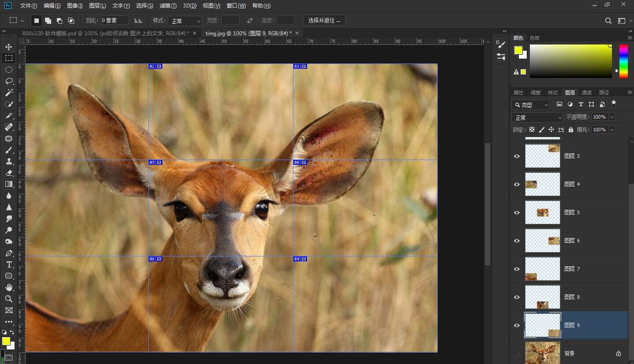Image resolution: width=634 pixels, height=364 pixels.
Task: Select the Zoom tool in toolbar
Action: pyautogui.click(x=8, y=299)
